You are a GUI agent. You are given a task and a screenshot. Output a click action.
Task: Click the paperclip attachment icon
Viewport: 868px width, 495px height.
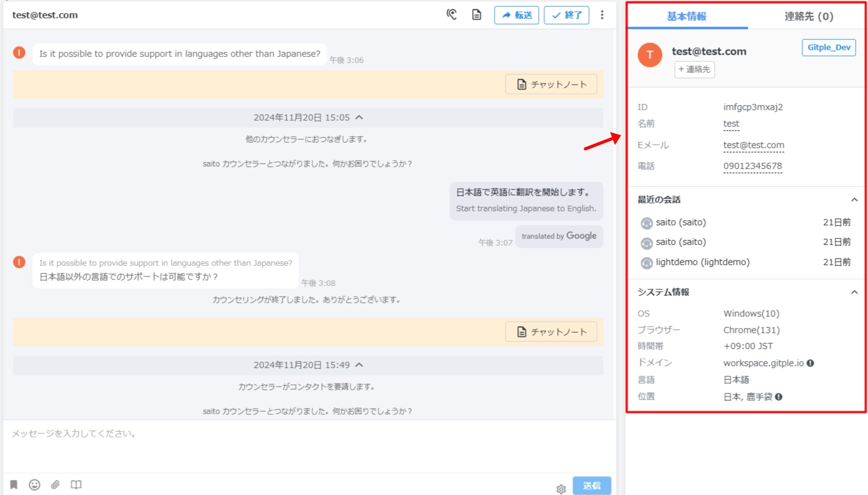55,485
